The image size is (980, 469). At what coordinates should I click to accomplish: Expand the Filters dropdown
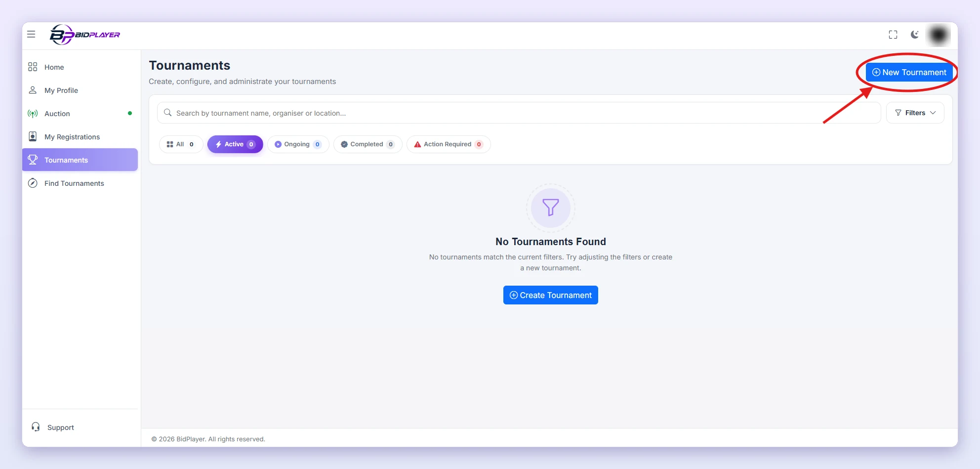(x=915, y=113)
